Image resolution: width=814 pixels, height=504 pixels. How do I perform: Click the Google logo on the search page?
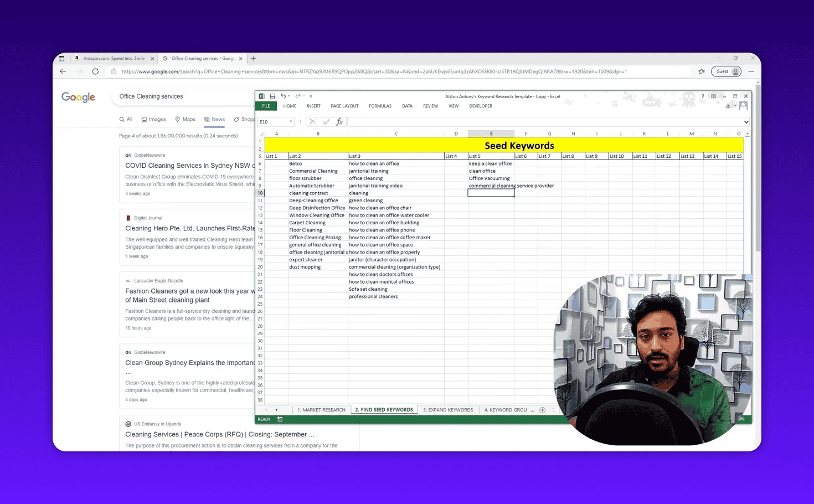point(78,97)
